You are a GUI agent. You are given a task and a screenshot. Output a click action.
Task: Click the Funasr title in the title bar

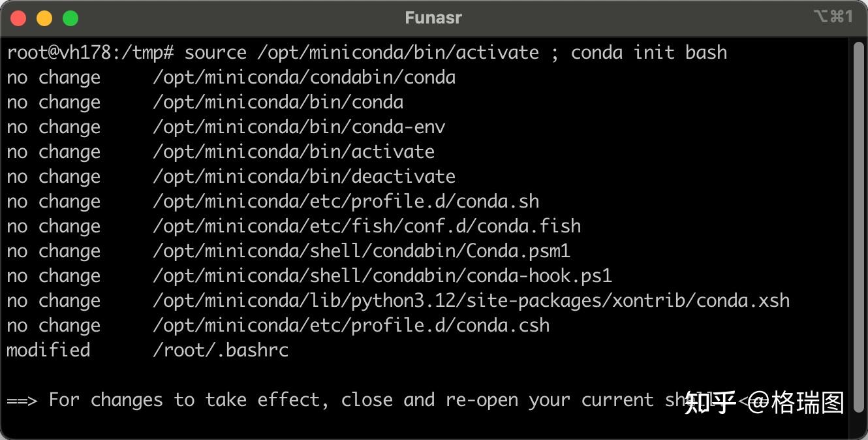[x=433, y=18]
